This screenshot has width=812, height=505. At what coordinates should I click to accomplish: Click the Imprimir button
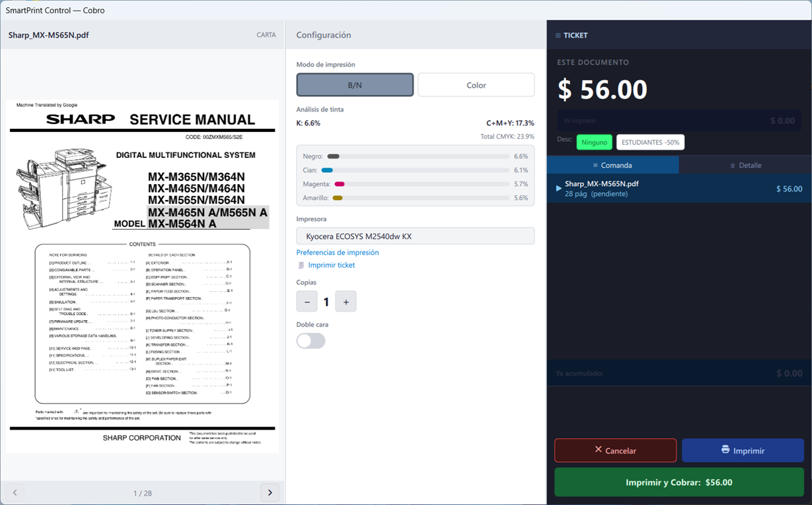743,450
